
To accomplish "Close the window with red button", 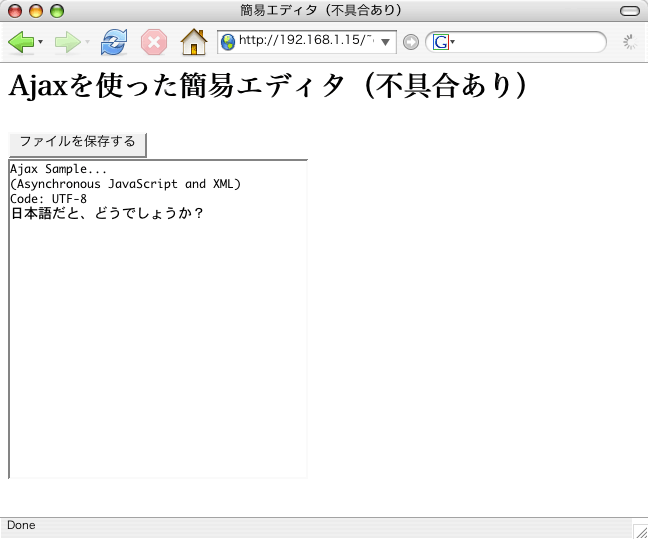I will [x=15, y=11].
